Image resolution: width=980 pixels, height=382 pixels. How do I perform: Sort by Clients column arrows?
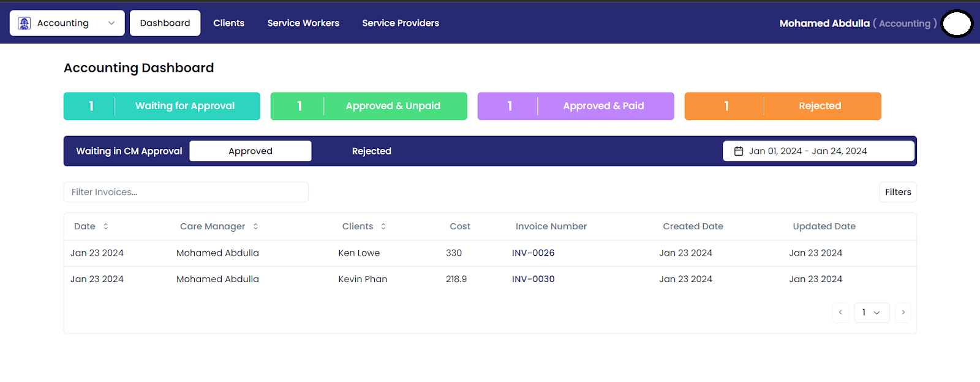[x=383, y=226]
